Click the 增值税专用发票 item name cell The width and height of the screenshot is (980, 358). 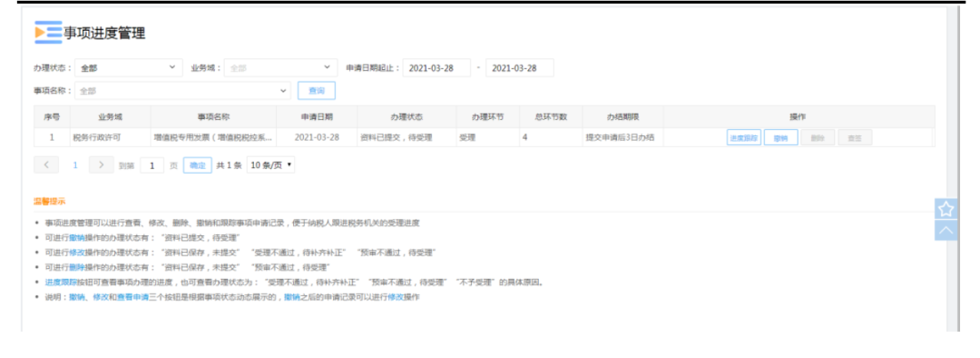[213, 138]
